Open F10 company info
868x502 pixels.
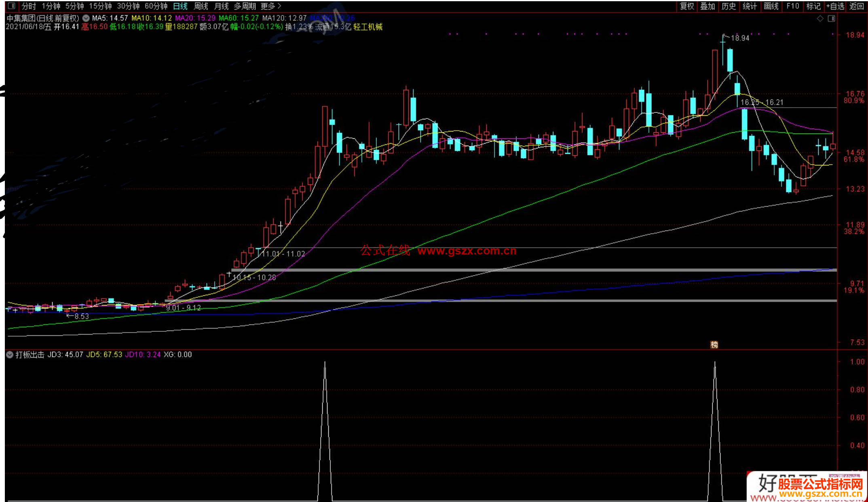792,6
